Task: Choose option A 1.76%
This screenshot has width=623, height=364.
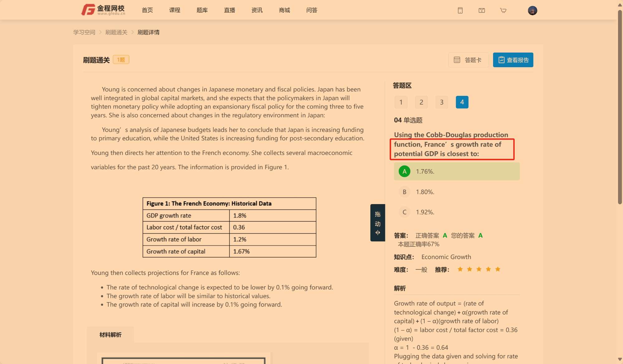Action: click(457, 171)
